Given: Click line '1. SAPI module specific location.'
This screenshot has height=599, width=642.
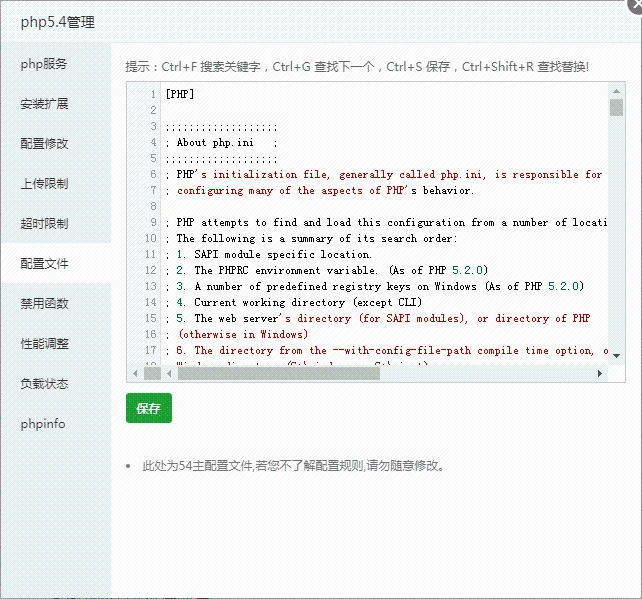Looking at the screenshot, I should pyautogui.click(x=269, y=254).
